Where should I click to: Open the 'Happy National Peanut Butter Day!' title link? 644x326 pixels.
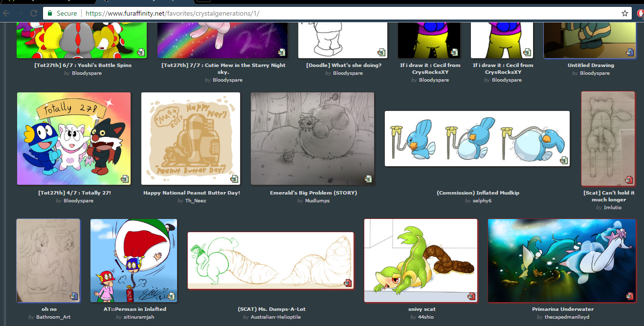[x=192, y=193]
